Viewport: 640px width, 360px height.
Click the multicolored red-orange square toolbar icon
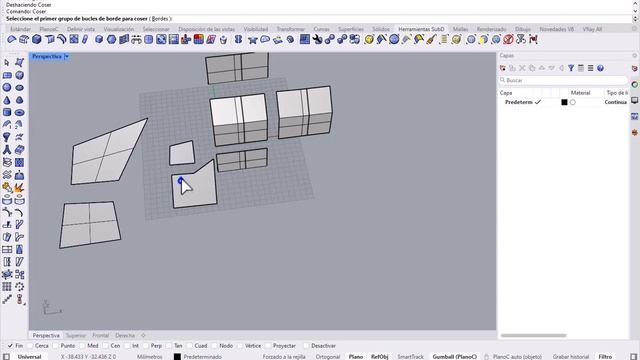pyautogui.click(x=199, y=39)
